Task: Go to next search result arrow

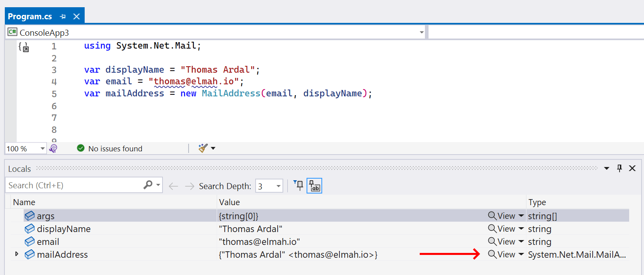Action: (x=189, y=186)
